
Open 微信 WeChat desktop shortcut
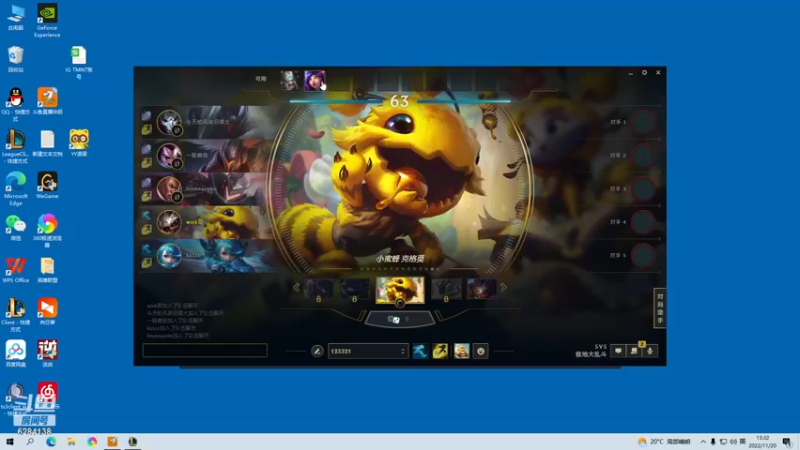point(16,228)
